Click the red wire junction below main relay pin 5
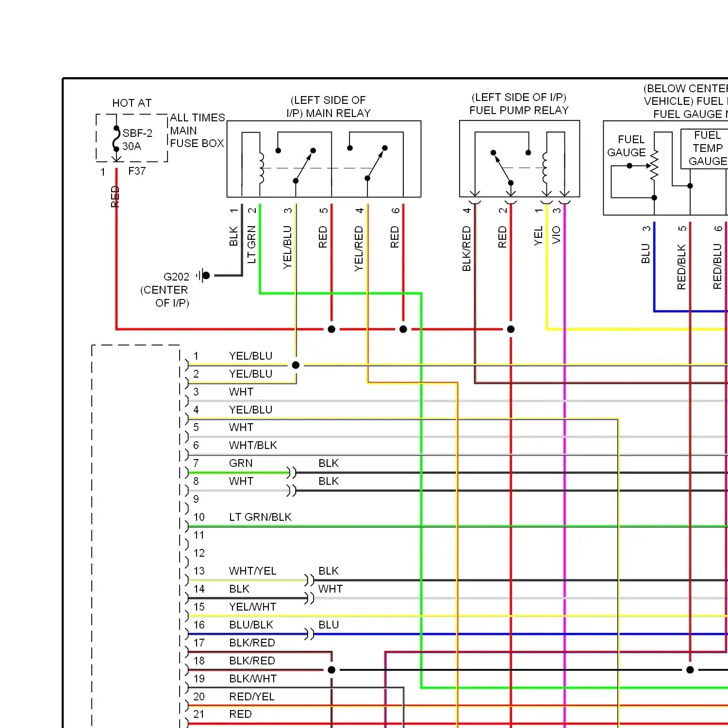Viewport: 728px width, 728px height. (x=331, y=329)
